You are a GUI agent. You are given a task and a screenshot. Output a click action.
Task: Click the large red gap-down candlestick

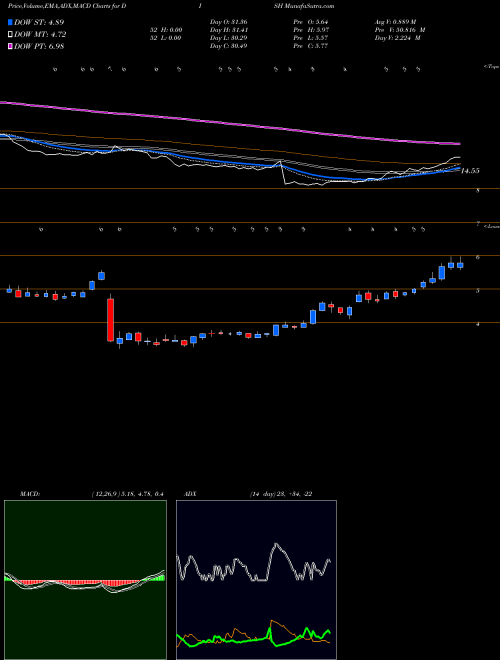(110, 320)
